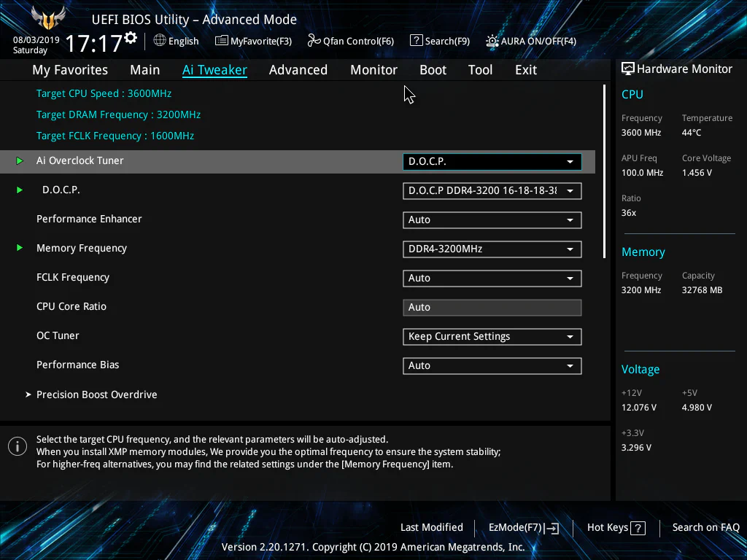This screenshot has width=747, height=560.
Task: Open the Search on FAQ link
Action: [x=705, y=527]
